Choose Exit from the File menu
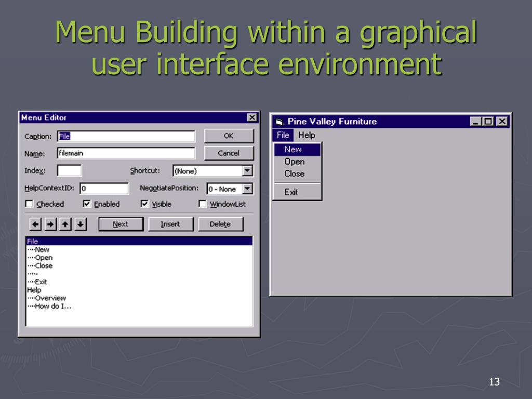Screen dimensions: 532x399 pos(297,192)
